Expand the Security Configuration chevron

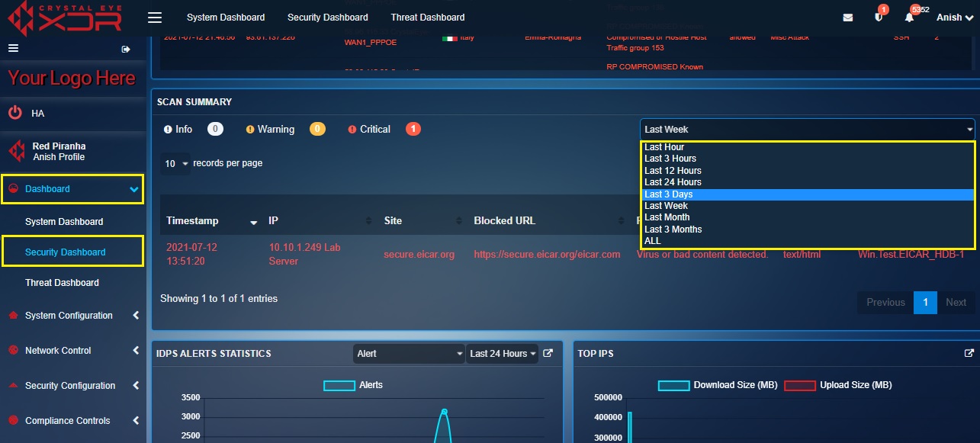[x=136, y=386]
